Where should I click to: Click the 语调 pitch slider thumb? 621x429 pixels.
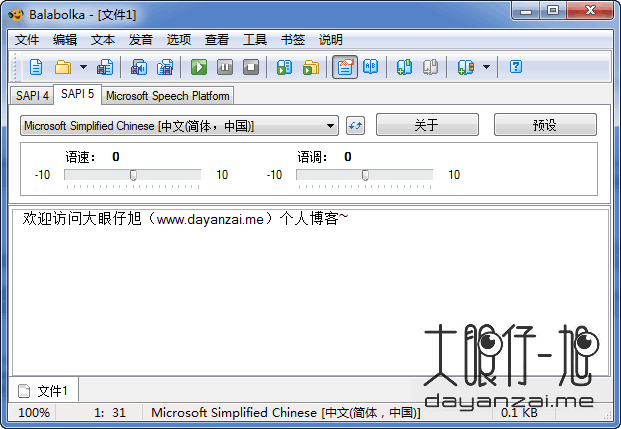click(x=365, y=175)
